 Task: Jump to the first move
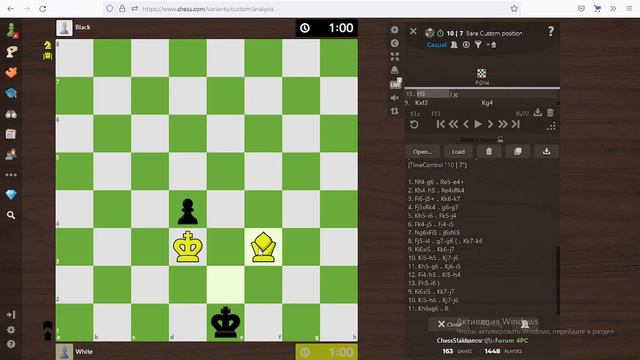pyautogui.click(x=440, y=124)
